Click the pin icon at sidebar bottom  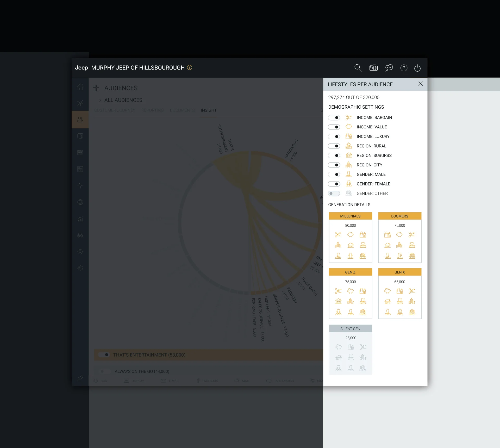(x=80, y=378)
